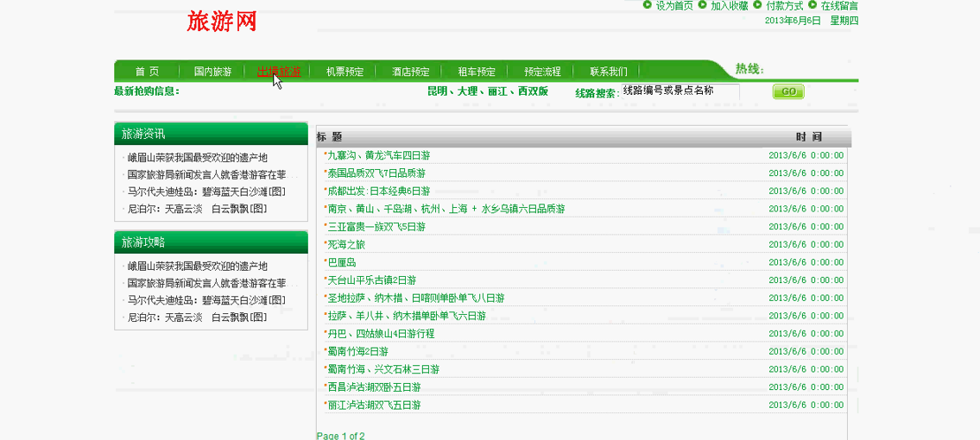This screenshot has width=980, height=440.
Task: Open 尼泊尔 item under 旅游攻略
Action: (x=198, y=317)
